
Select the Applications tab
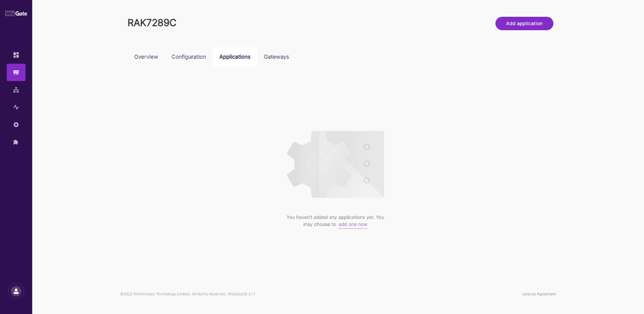pyautogui.click(x=235, y=57)
